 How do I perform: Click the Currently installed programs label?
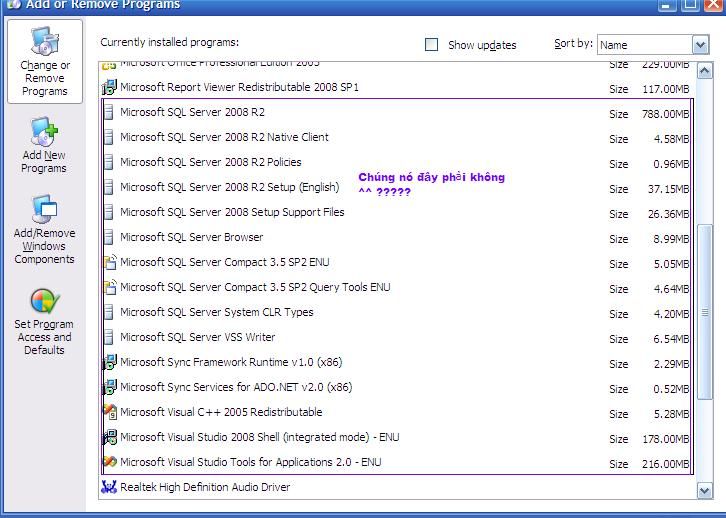pos(169,42)
